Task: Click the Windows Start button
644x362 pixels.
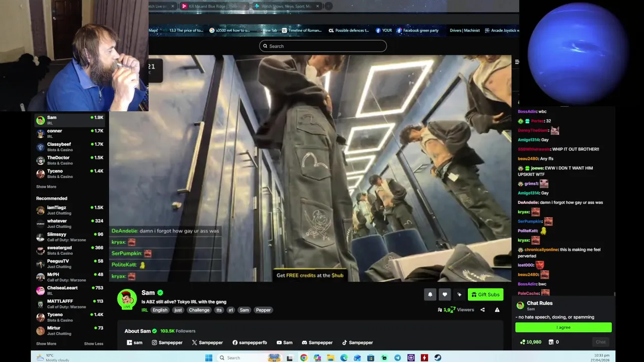Action: click(x=209, y=357)
